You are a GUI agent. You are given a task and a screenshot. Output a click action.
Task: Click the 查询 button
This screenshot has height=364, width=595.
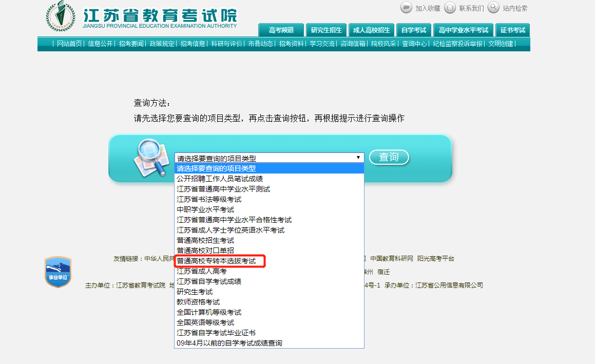pos(389,157)
